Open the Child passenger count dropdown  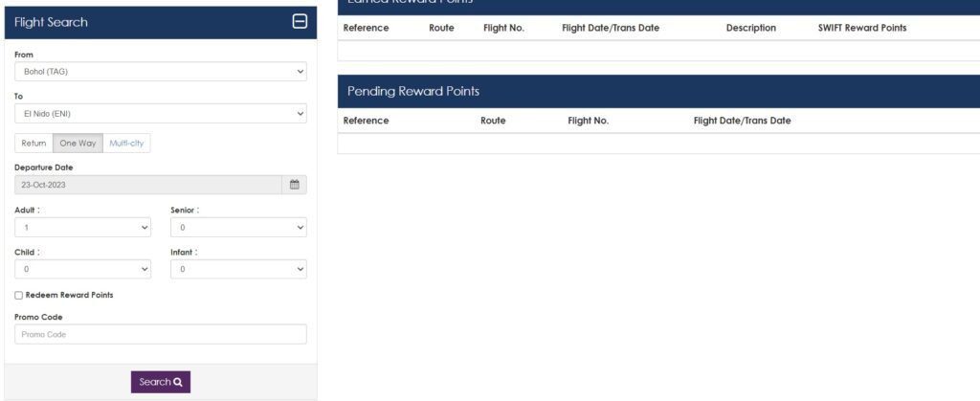point(82,270)
